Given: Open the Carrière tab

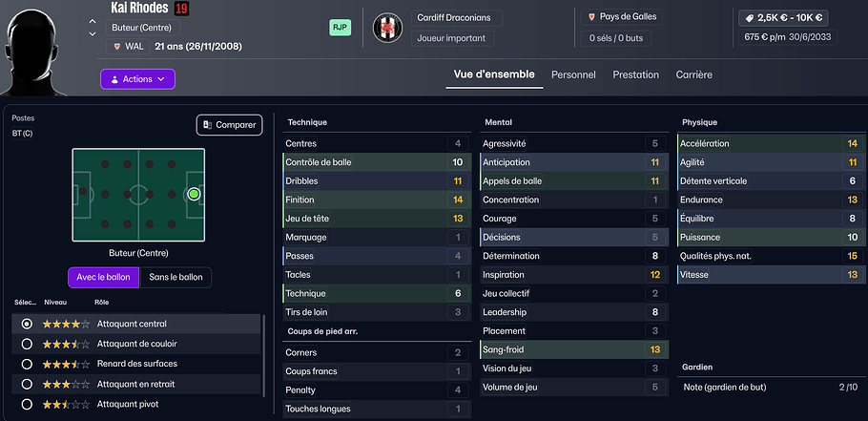Looking at the screenshot, I should point(693,74).
